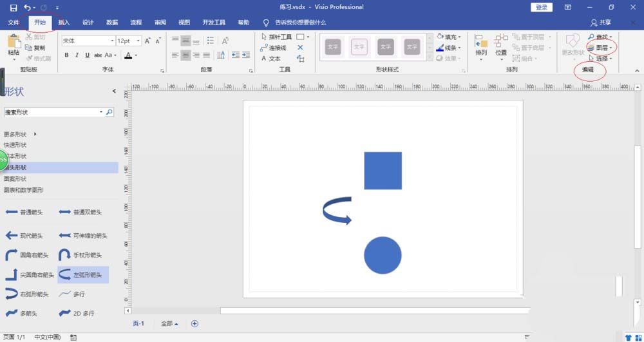644x342 pixels.
Task: Click the 全部 pages button
Action: (x=169, y=323)
